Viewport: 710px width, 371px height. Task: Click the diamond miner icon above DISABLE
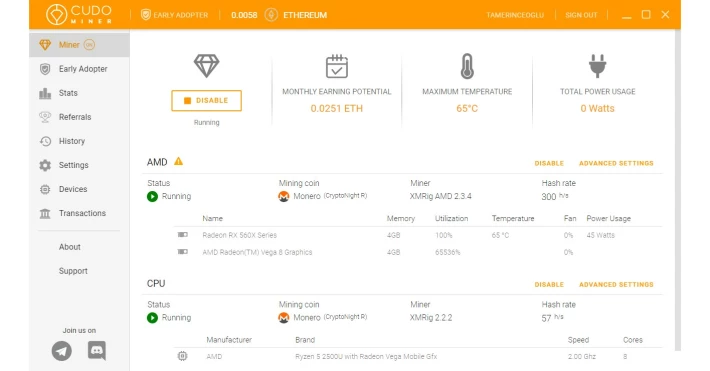coord(206,66)
